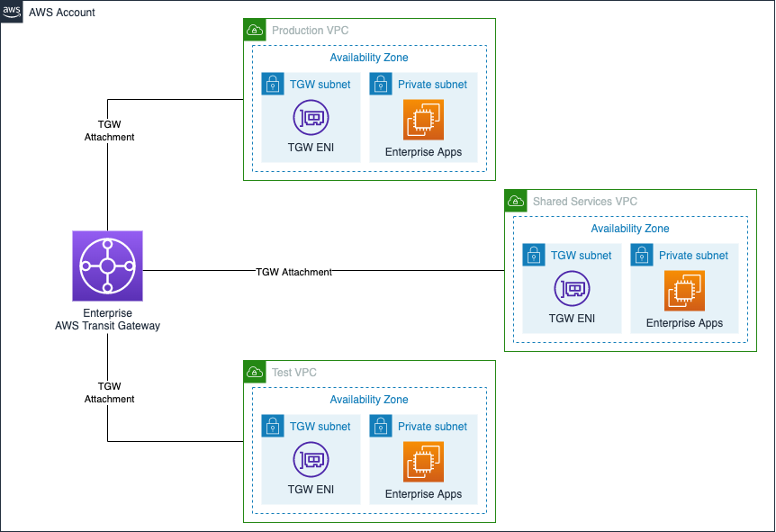The image size is (776, 532).
Task: Click the Shared Services VPC green header icon
Action: (x=515, y=201)
